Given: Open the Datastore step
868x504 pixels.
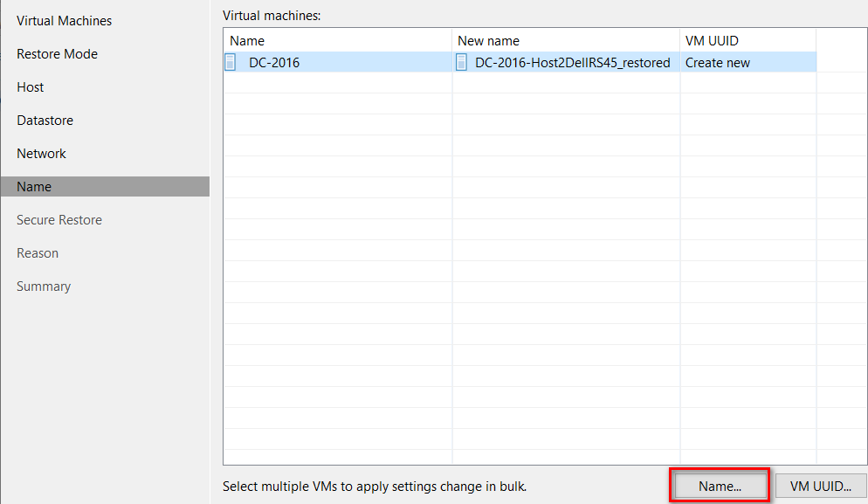Looking at the screenshot, I should pyautogui.click(x=45, y=121).
